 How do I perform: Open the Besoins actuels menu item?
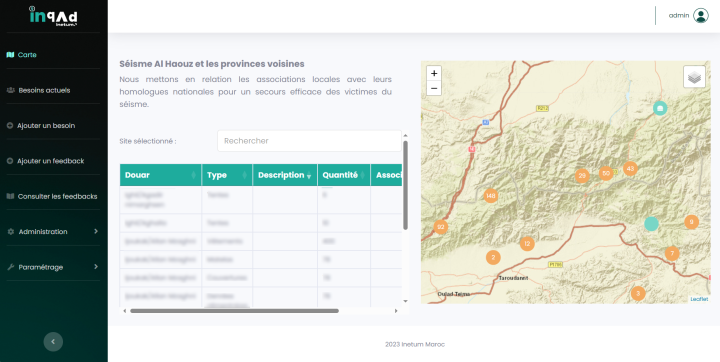(44, 90)
